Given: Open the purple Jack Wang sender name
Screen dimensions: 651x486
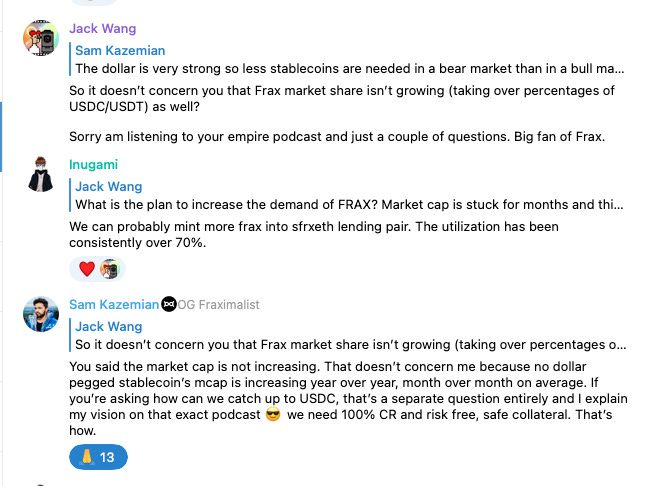Looking at the screenshot, I should [104, 28].
